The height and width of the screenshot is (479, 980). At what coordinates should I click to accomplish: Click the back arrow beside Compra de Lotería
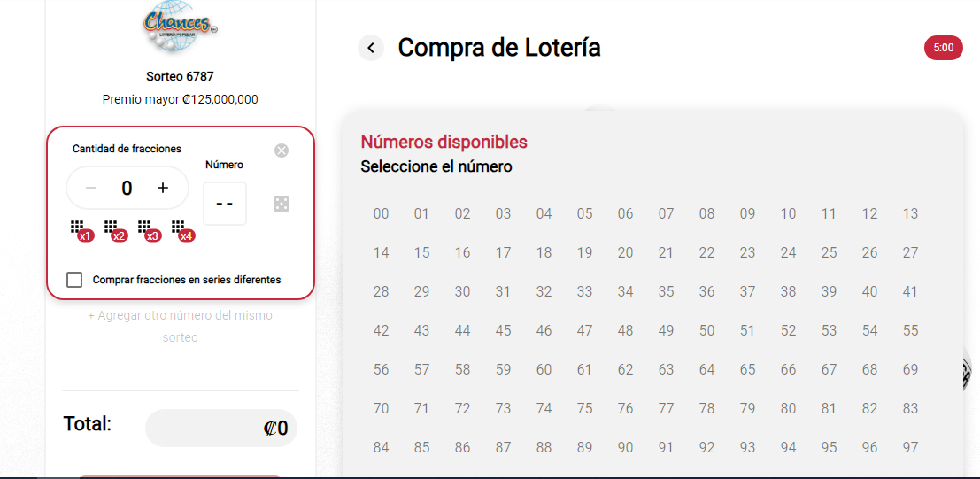371,48
